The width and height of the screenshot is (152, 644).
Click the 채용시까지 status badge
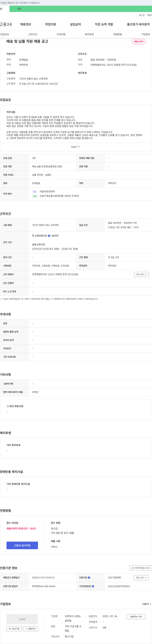139,42
